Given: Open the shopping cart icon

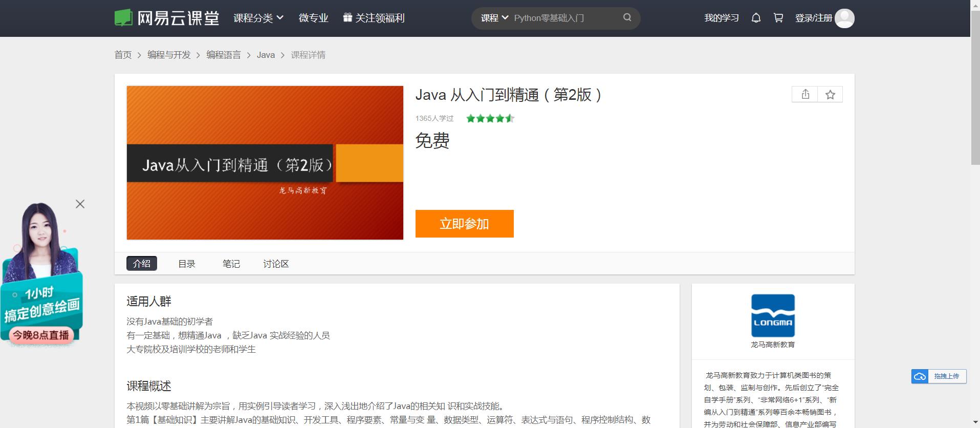Looking at the screenshot, I should point(778,18).
